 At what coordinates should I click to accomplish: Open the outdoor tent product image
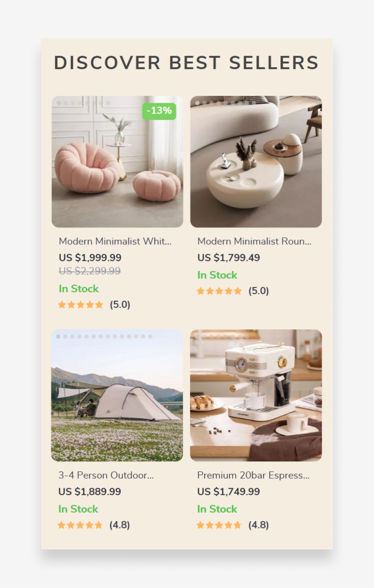[117, 395]
